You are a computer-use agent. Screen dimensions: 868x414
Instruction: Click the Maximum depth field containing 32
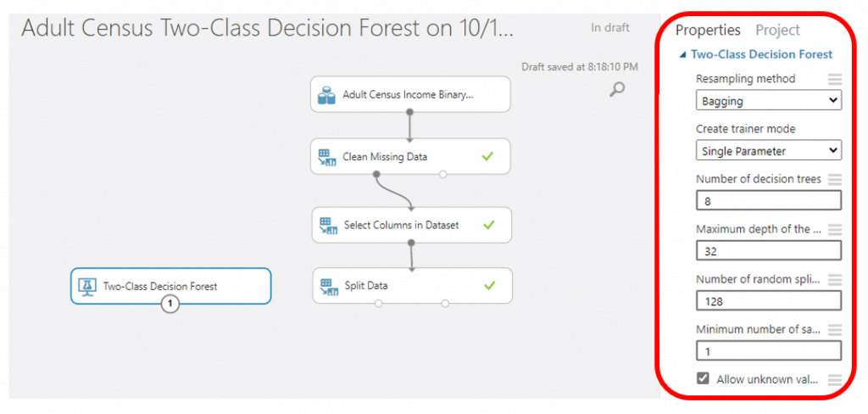768,251
